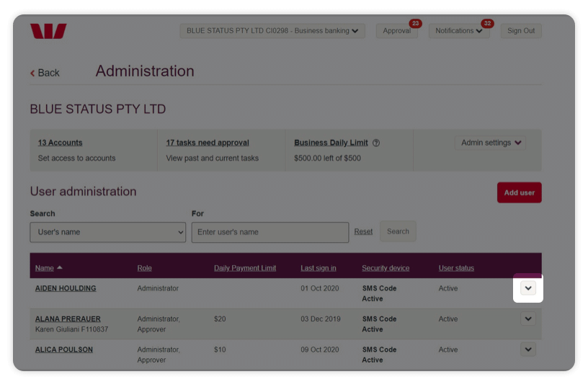Click the Name column sort arrow
The image size is (588, 387).
pyautogui.click(x=60, y=268)
